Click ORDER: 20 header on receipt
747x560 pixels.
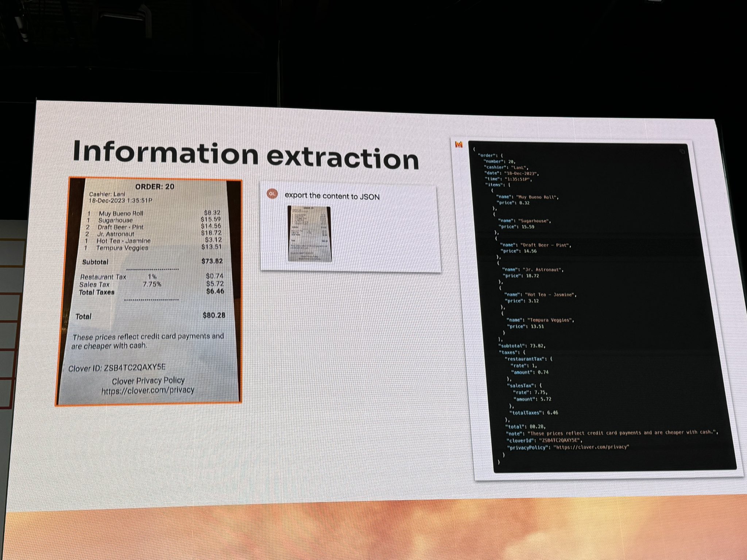[x=155, y=187]
